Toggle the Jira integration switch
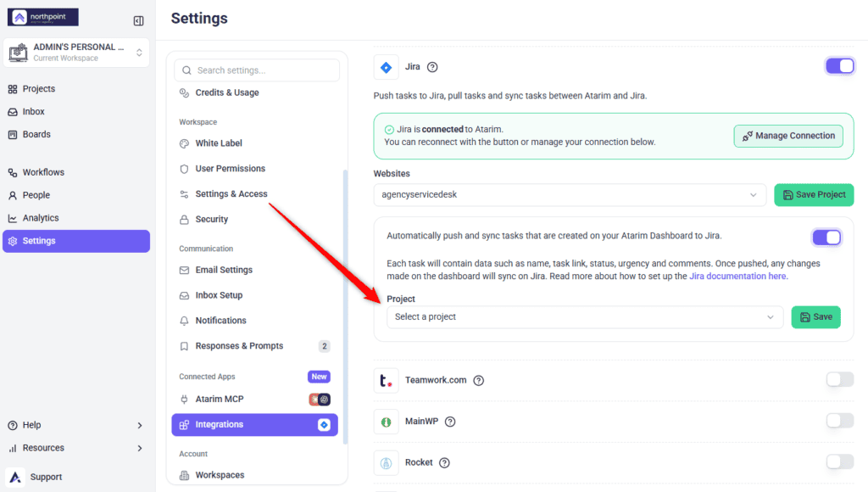 point(840,66)
